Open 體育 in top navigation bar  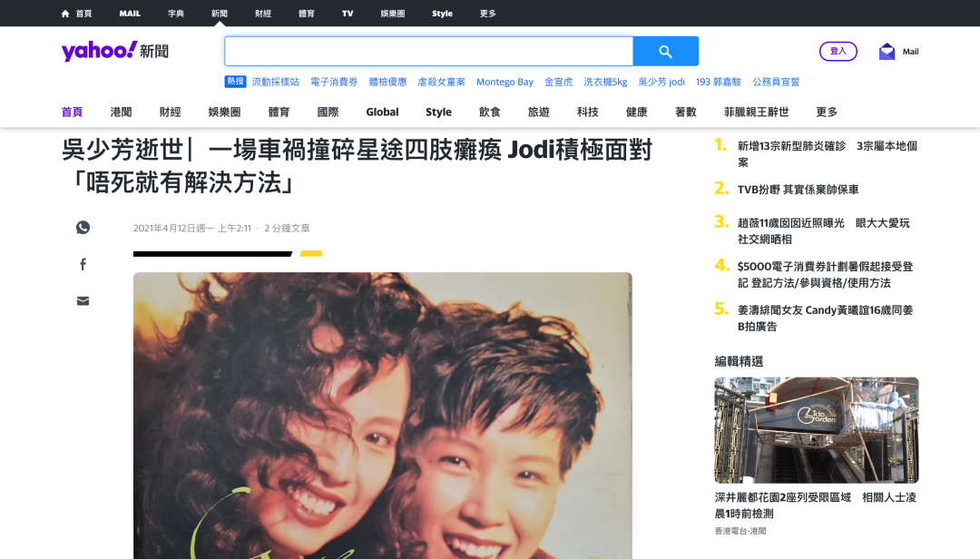tap(307, 14)
